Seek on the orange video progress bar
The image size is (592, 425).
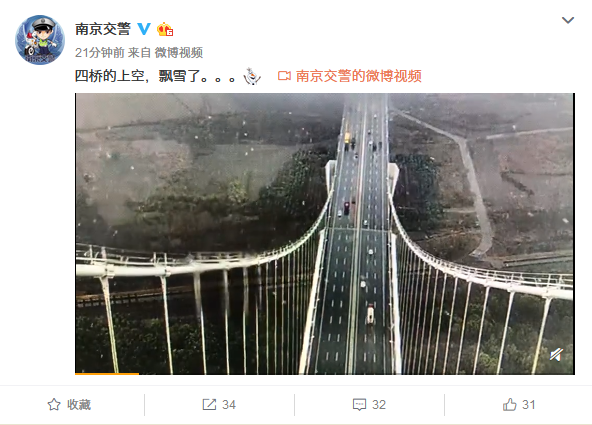107,374
